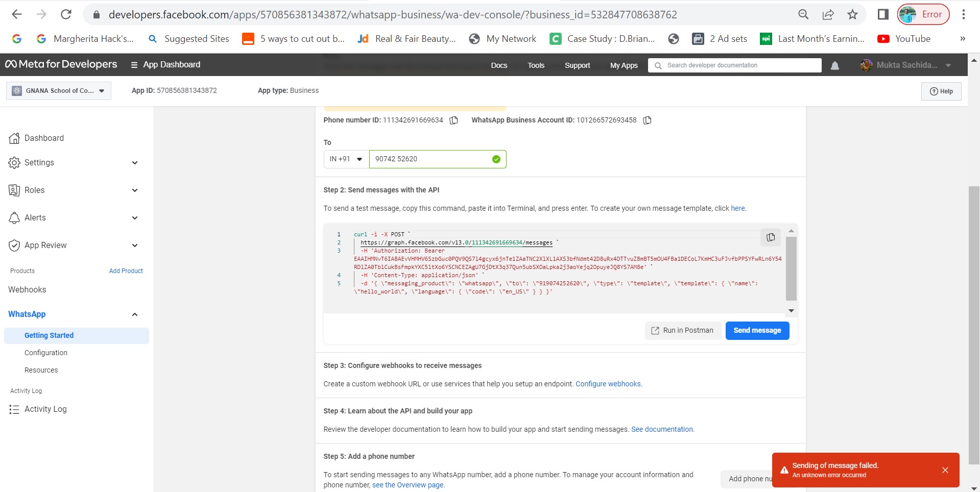The width and height of the screenshot is (980, 492).
Task: Open the YouTube bookmark
Action: pyautogui.click(x=904, y=39)
